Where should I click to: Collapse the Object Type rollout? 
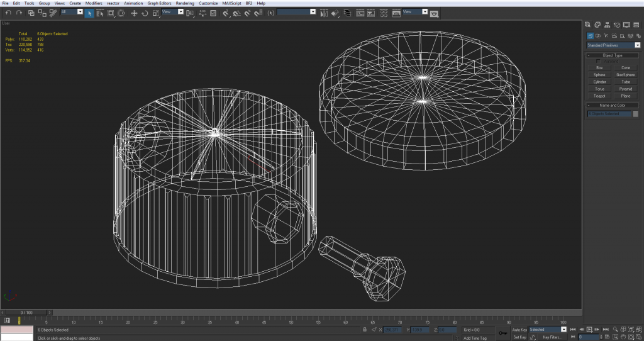coord(613,55)
